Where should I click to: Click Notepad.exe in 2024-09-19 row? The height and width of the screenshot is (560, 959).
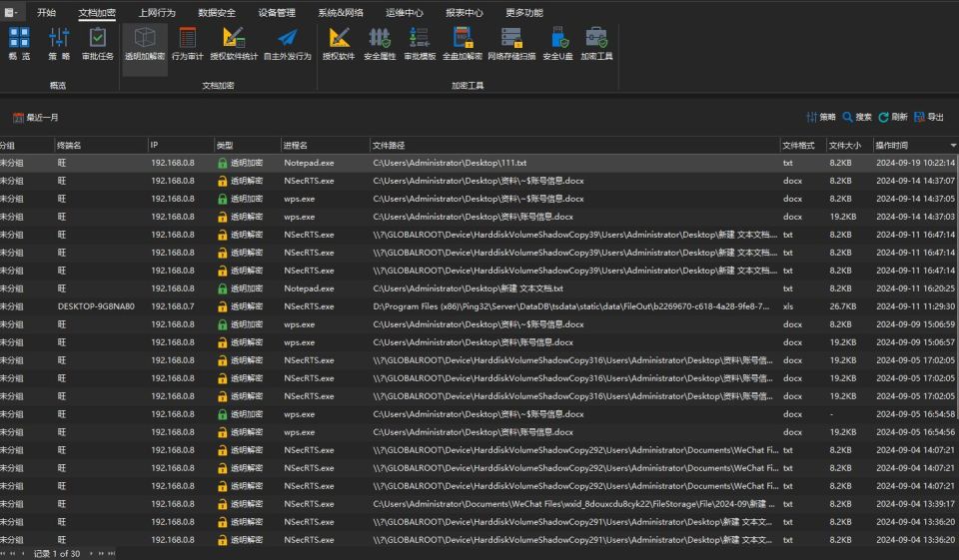pos(309,164)
